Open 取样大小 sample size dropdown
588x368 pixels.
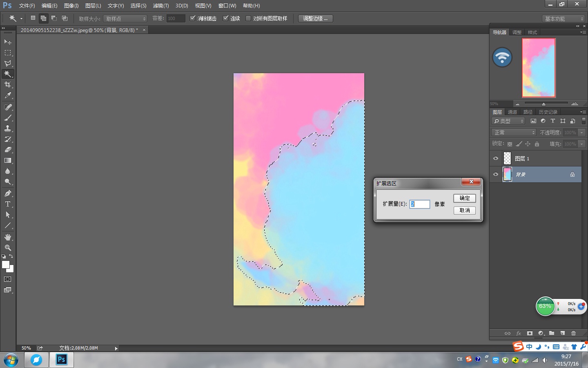click(x=125, y=19)
